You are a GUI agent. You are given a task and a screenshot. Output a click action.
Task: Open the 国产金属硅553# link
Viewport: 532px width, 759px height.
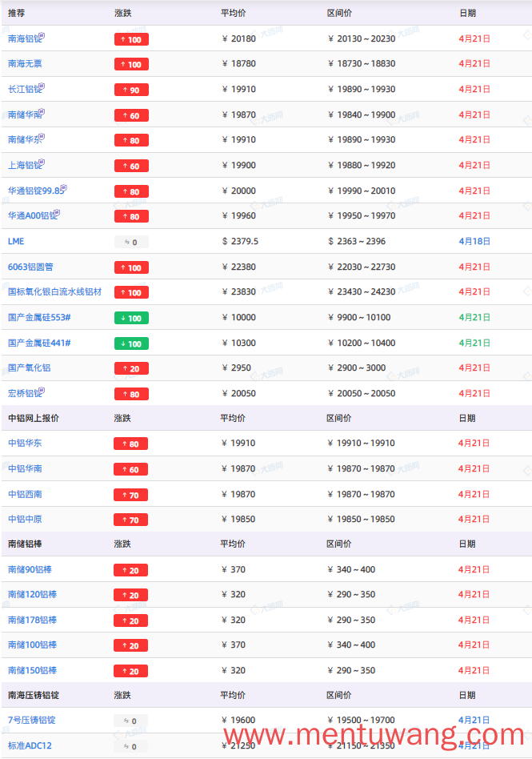pos(39,317)
